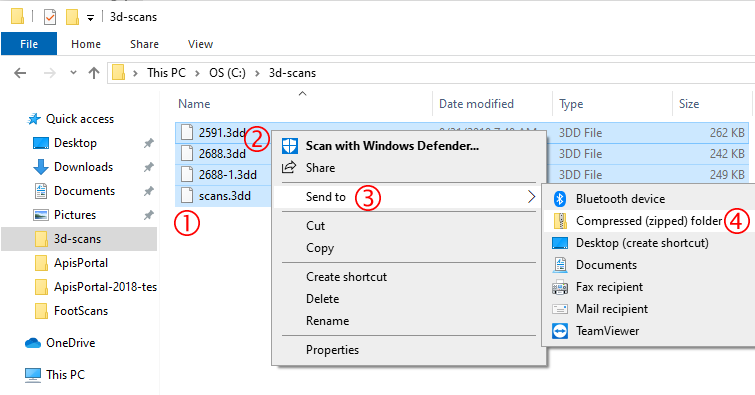Expand the Send to submenu arrow
This screenshot has height=395, width=755.
(531, 197)
